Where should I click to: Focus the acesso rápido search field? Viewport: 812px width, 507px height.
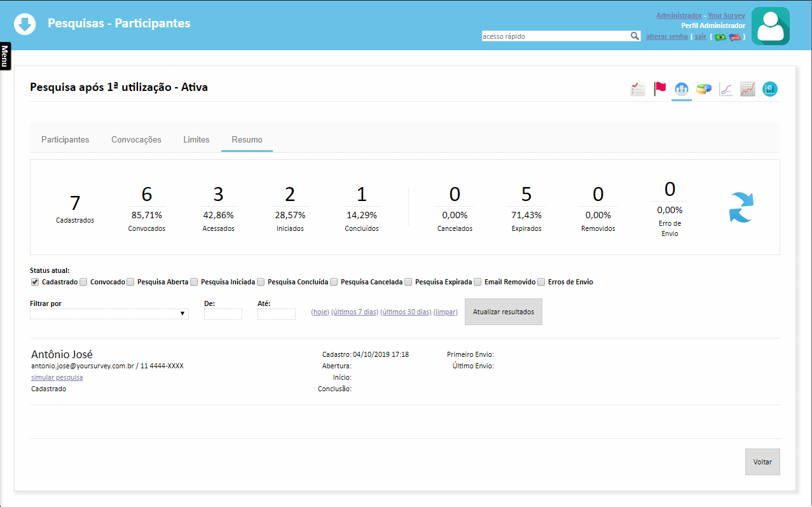(556, 36)
